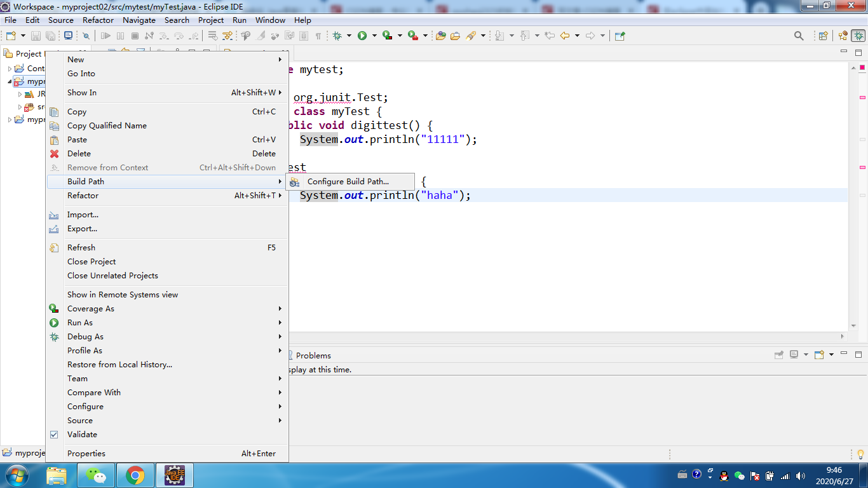Click the Resume debug toolbar icon
This screenshot has width=868, height=488.
click(106, 36)
